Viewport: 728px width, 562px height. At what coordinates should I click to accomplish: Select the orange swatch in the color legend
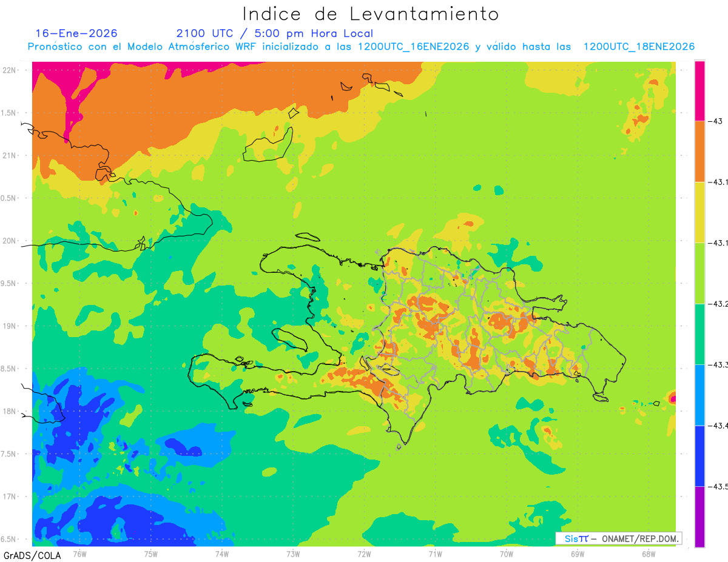pos(699,152)
